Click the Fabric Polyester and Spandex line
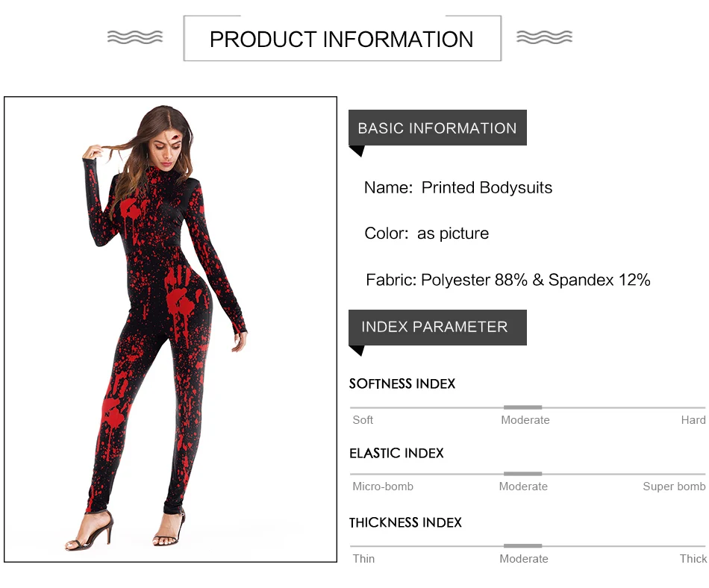 [x=507, y=281]
